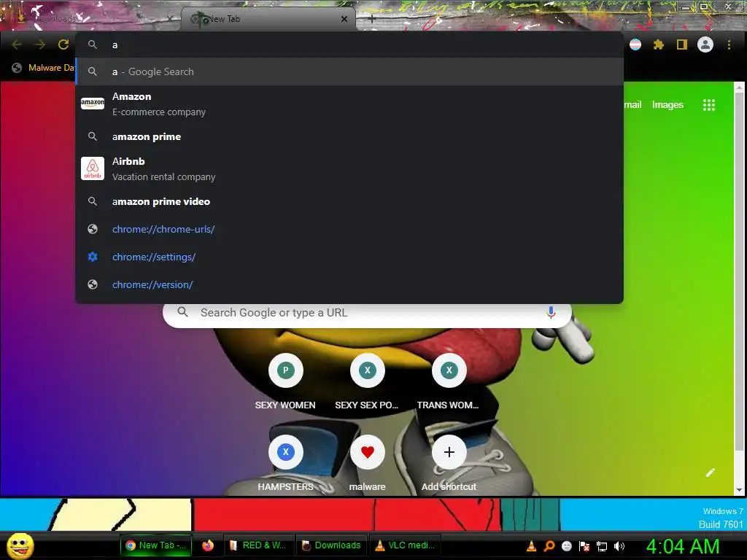Image resolution: width=747 pixels, height=560 pixels.
Task: Open the chrome://version/ suggestion
Action: [349, 284]
